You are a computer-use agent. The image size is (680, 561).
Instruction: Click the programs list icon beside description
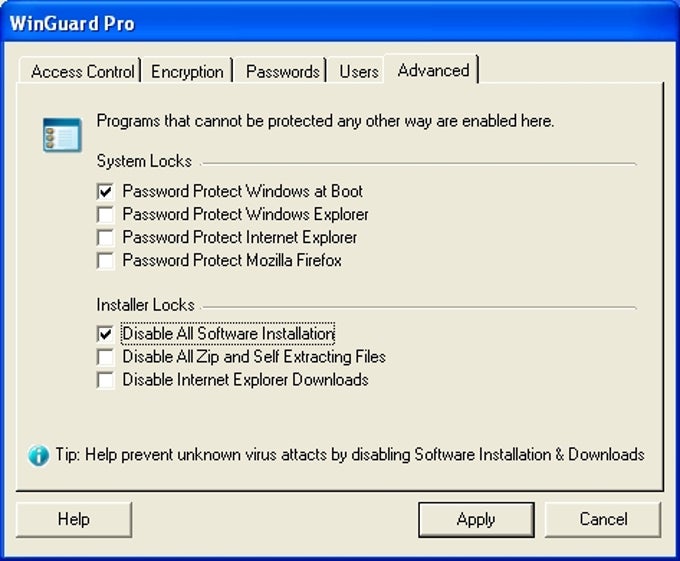[61, 135]
